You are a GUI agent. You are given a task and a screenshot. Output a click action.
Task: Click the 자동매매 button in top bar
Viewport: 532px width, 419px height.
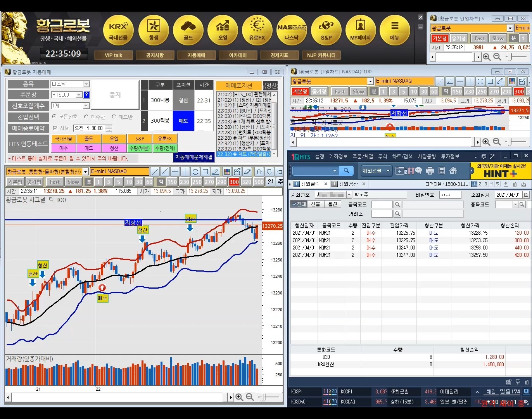click(x=197, y=55)
